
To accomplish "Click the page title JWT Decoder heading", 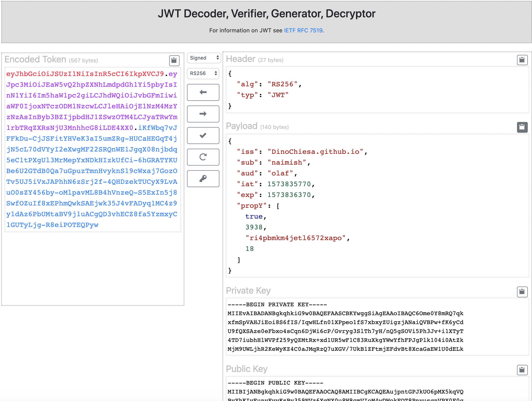I will [266, 14].
